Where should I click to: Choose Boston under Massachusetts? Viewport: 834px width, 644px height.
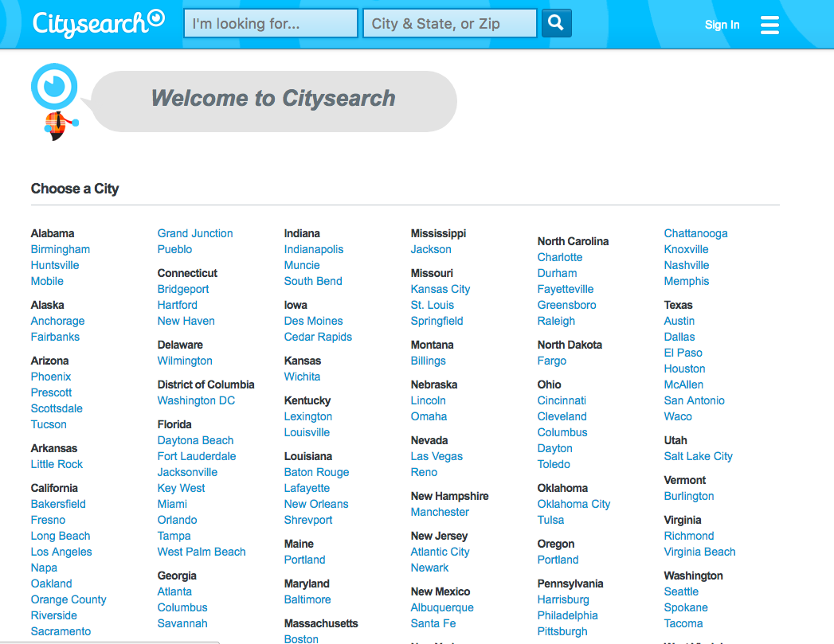click(301, 639)
